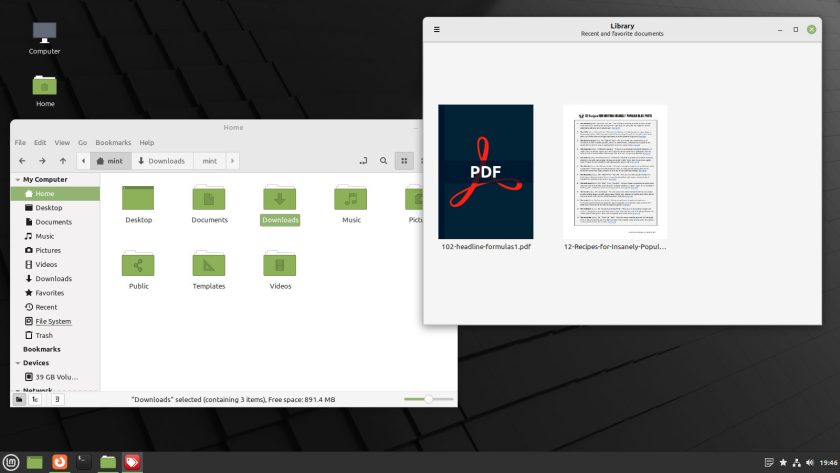Select the 39 GB Volume device

click(55, 377)
